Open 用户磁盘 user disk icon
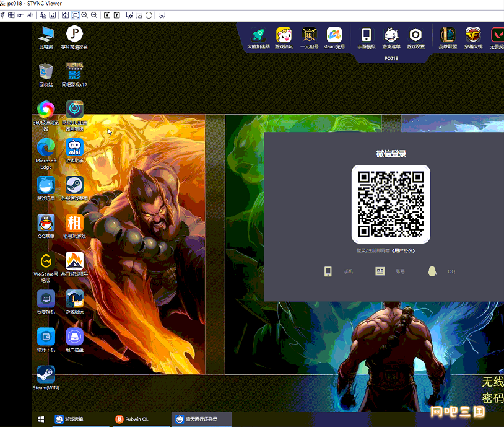This screenshot has height=427, width=504. [x=74, y=340]
